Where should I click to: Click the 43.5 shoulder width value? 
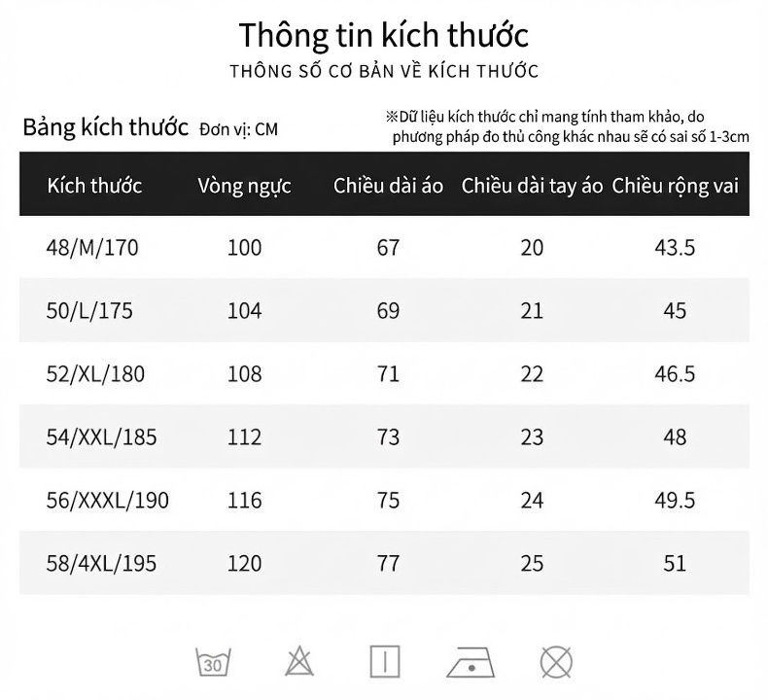pyautogui.click(x=675, y=247)
